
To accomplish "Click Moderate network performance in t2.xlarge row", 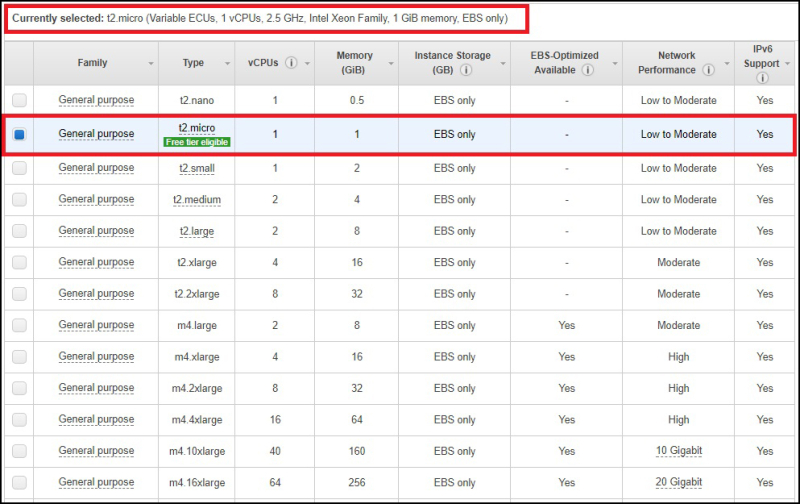I will [x=679, y=263].
